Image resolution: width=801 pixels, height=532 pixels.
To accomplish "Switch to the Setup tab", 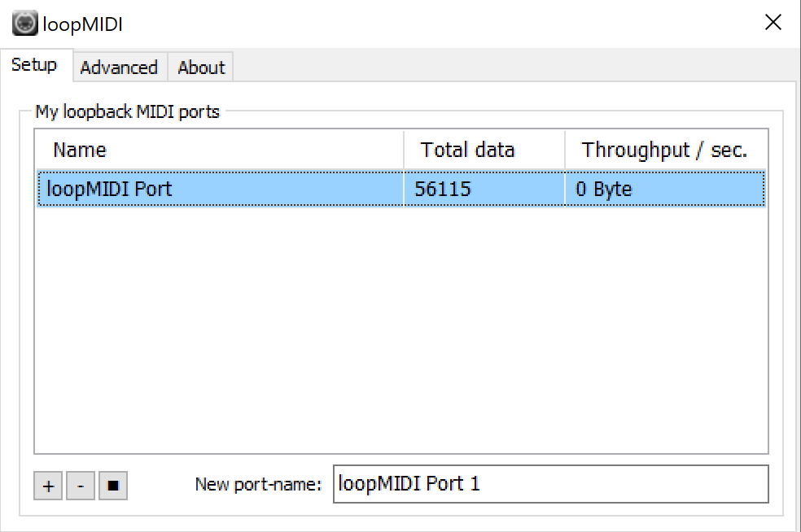I will [34, 65].
